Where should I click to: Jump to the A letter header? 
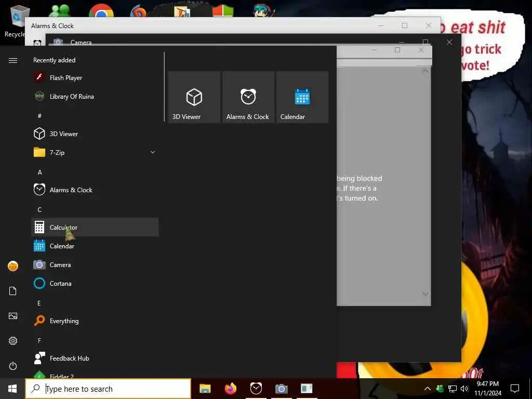coord(39,172)
